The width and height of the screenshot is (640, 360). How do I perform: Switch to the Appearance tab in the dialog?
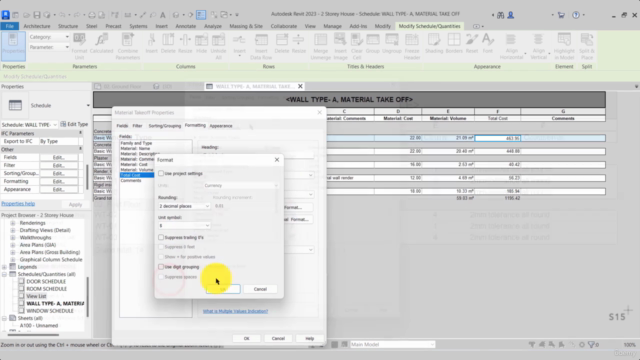coord(221,126)
